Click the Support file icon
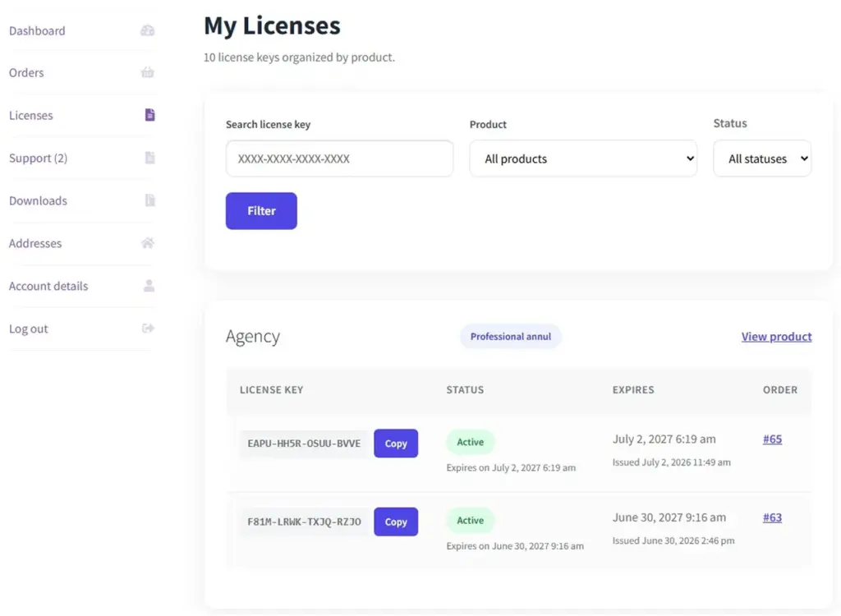 pos(150,158)
